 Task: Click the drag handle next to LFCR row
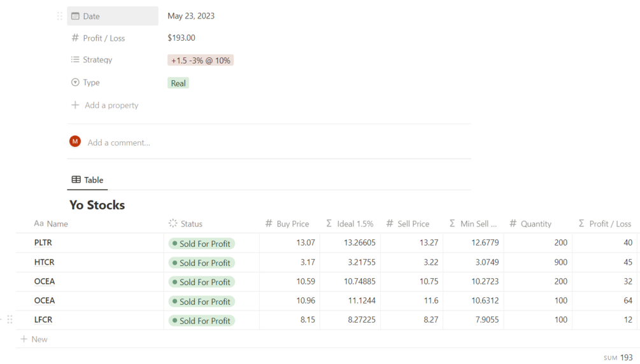coord(10,319)
